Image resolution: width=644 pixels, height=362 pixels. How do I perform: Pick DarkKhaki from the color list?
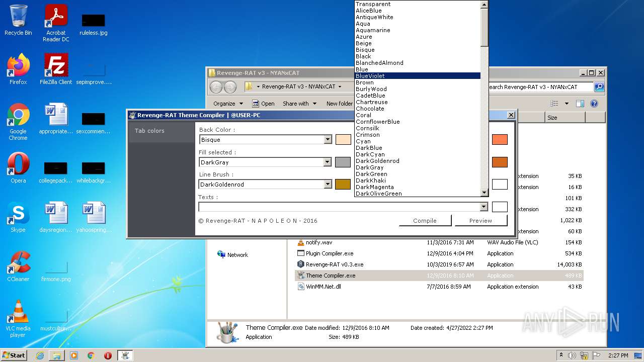coord(418,180)
